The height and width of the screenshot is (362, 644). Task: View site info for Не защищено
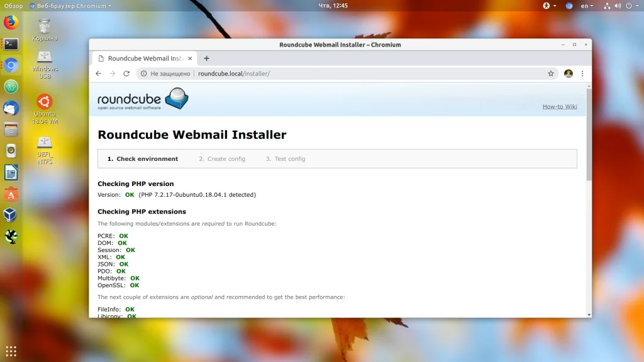(x=165, y=74)
